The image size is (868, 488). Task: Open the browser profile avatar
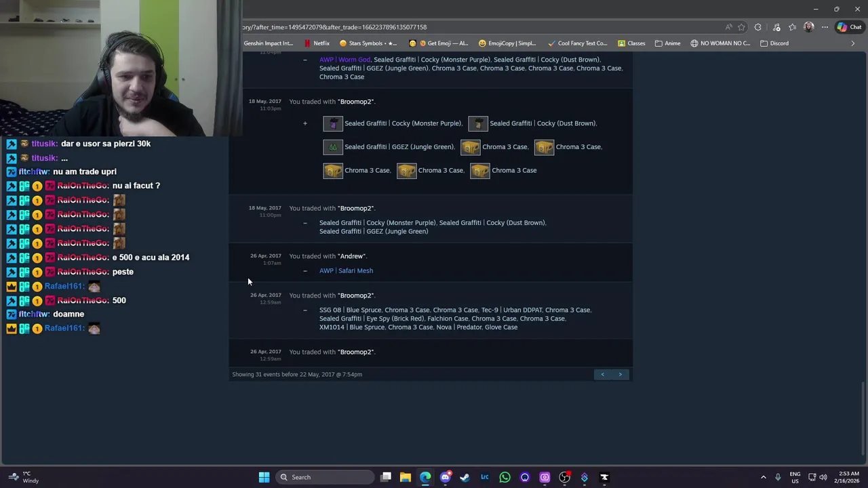point(808,27)
